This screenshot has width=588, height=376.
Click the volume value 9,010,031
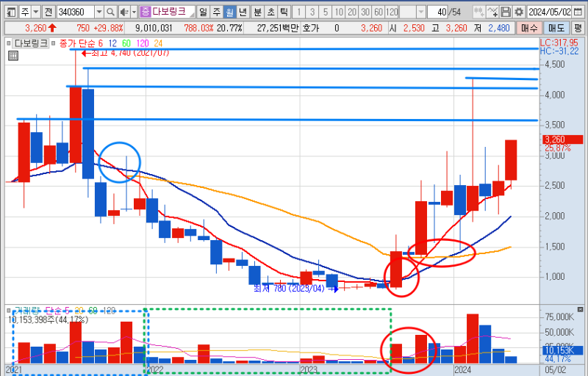154,28
